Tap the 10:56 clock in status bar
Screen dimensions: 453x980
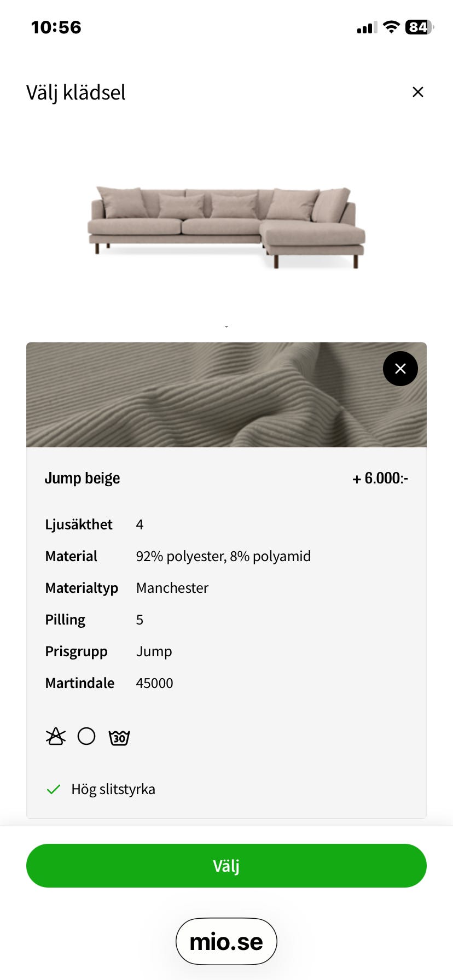pyautogui.click(x=56, y=27)
